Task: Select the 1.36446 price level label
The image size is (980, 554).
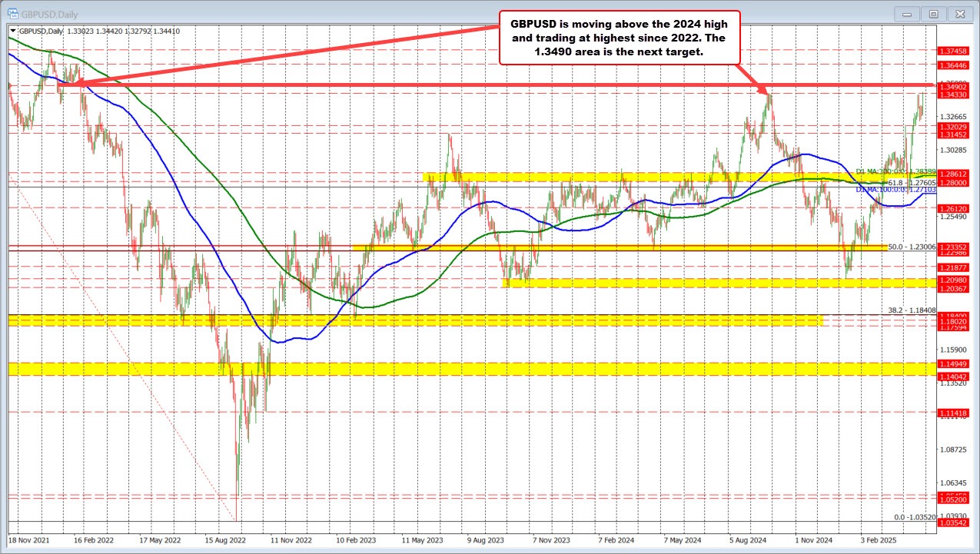Action: [x=952, y=66]
